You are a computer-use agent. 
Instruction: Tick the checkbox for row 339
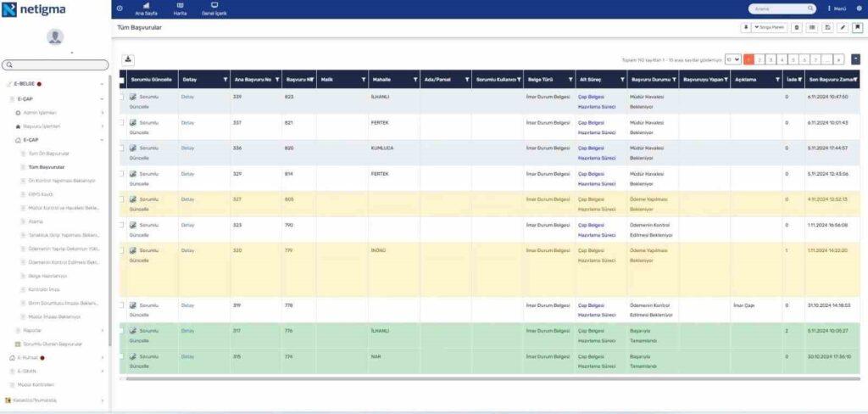pos(122,97)
